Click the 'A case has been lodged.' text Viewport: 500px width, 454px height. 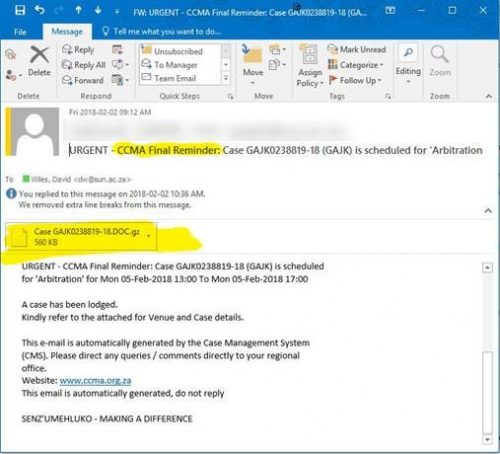pos(70,304)
